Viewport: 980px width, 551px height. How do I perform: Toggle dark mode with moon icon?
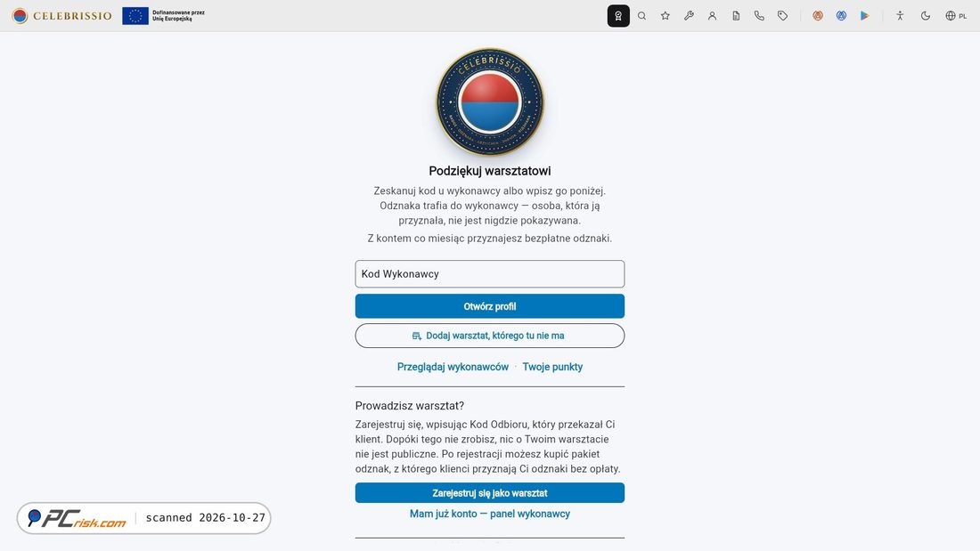coord(926,16)
